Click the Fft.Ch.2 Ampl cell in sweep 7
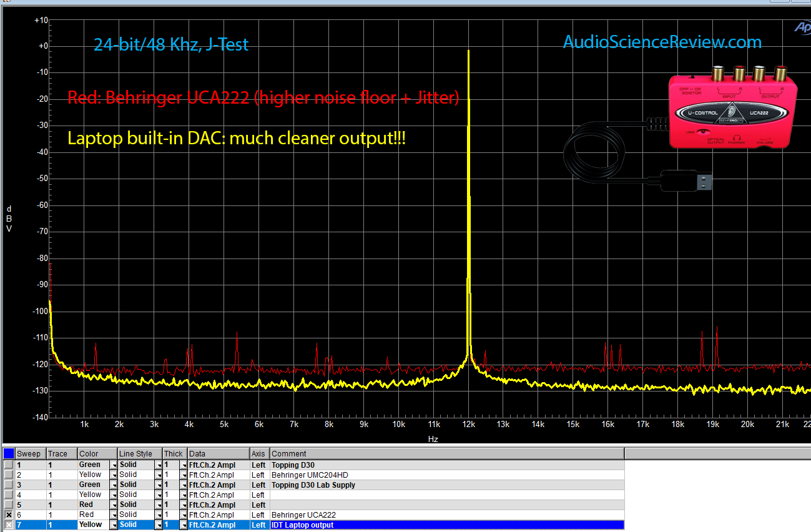Viewport: 811px width, 532px height. point(219,525)
